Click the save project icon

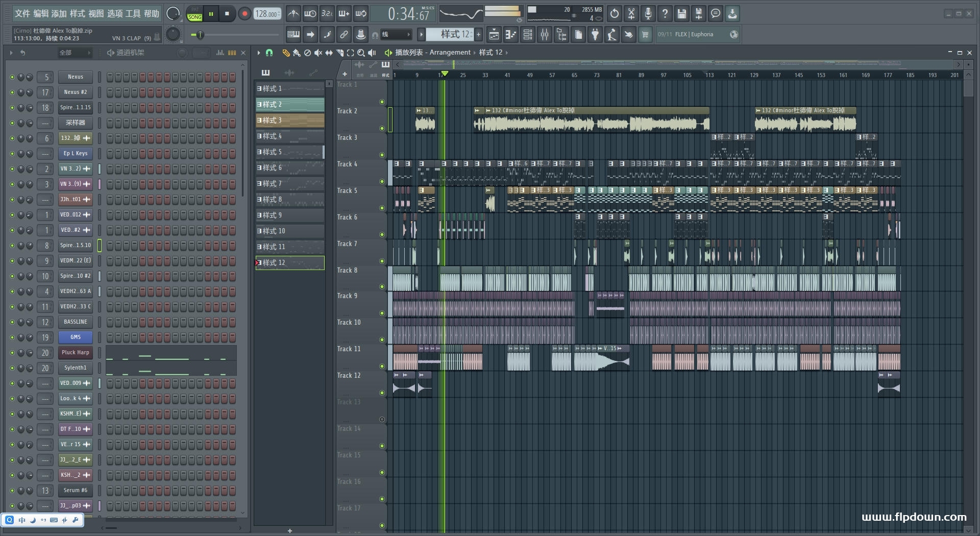pos(681,14)
